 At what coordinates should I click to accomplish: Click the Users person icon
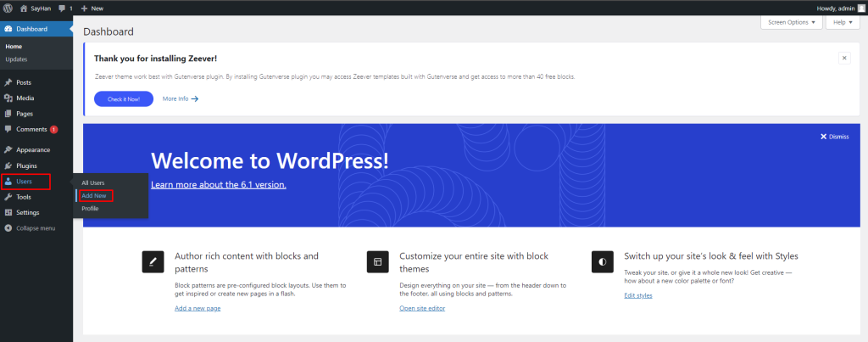8,182
